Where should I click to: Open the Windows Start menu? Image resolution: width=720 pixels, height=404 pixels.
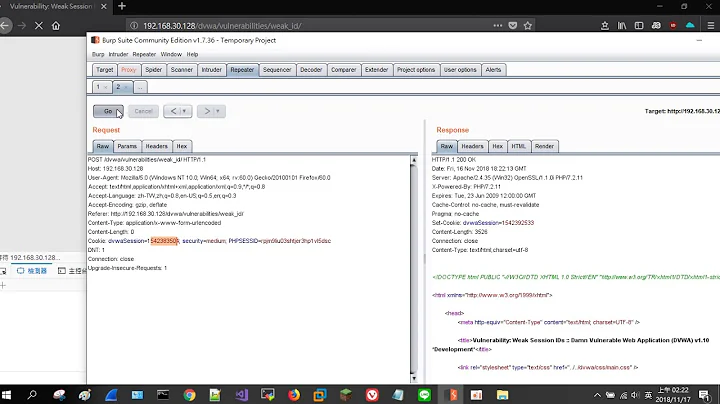(6, 395)
